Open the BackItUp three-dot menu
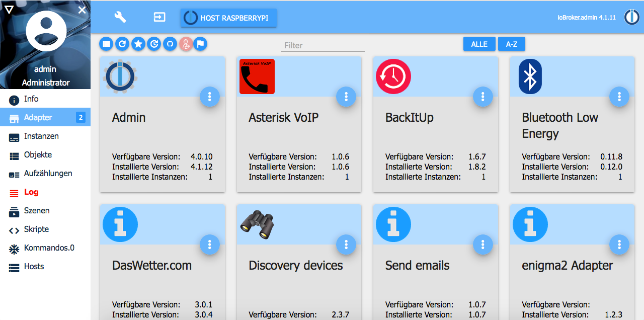This screenshot has height=320, width=644. [x=483, y=97]
